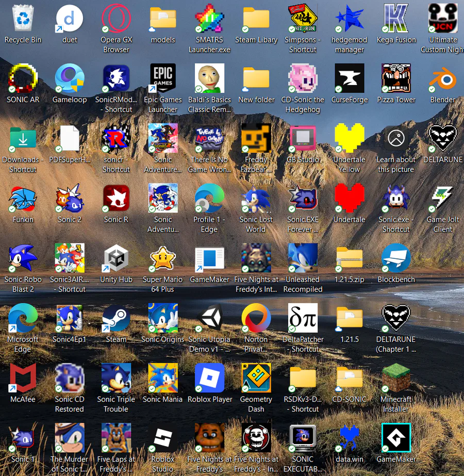Open the CD-SONIC folder

[350, 379]
